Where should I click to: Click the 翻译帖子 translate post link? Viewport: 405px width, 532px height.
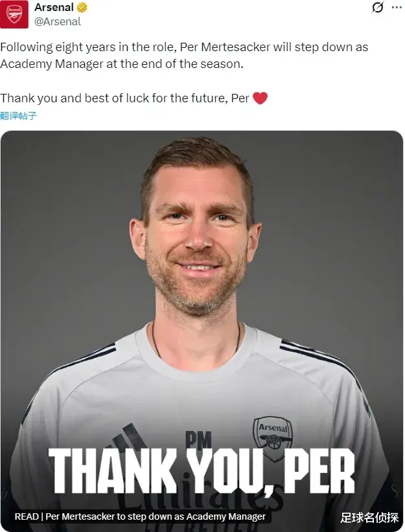point(19,116)
